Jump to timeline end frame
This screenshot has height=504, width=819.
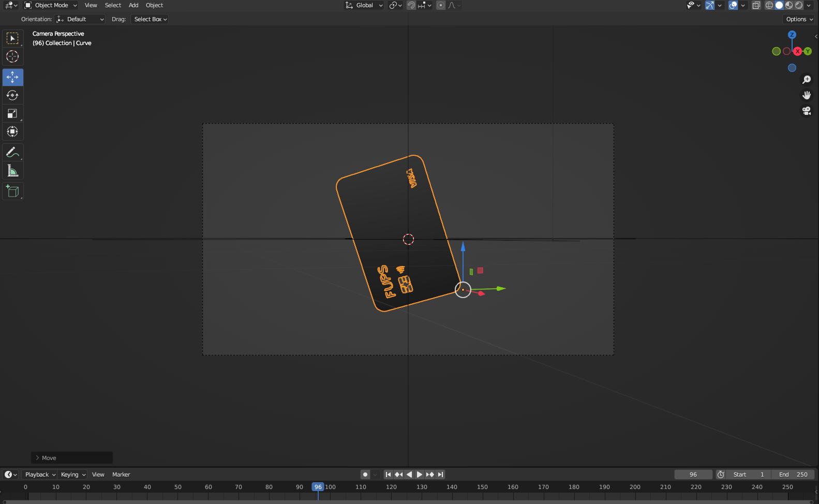440,475
